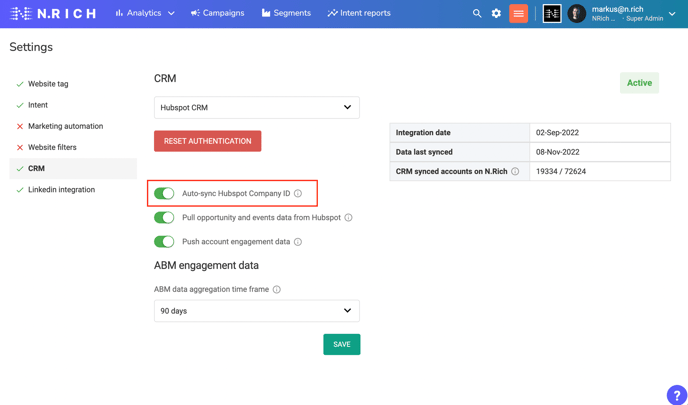This screenshot has width=688, height=405.
Task: Open the Hubspot CRM dropdown
Action: (x=257, y=108)
